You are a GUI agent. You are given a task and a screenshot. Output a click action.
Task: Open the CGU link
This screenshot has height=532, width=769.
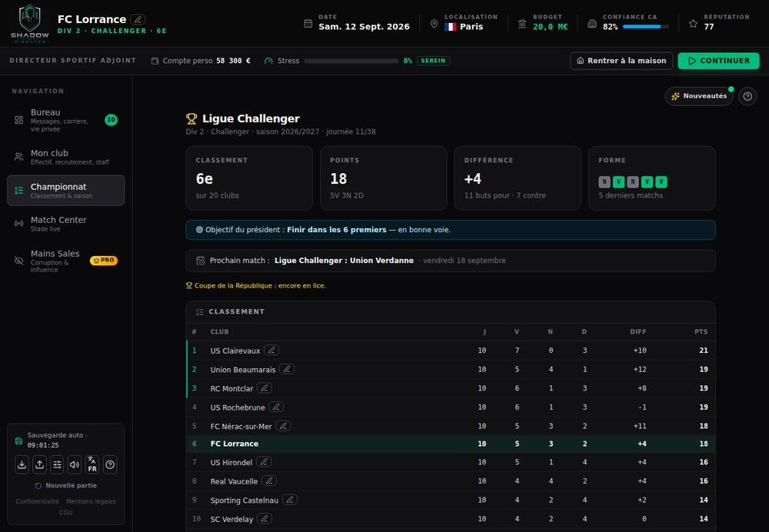[x=65, y=512]
